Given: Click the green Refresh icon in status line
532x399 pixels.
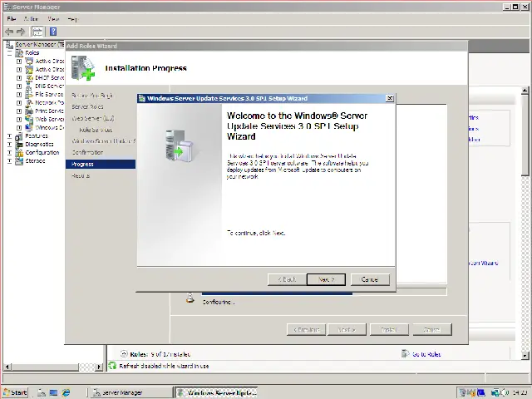Looking at the screenshot, I should pyautogui.click(x=112, y=366).
